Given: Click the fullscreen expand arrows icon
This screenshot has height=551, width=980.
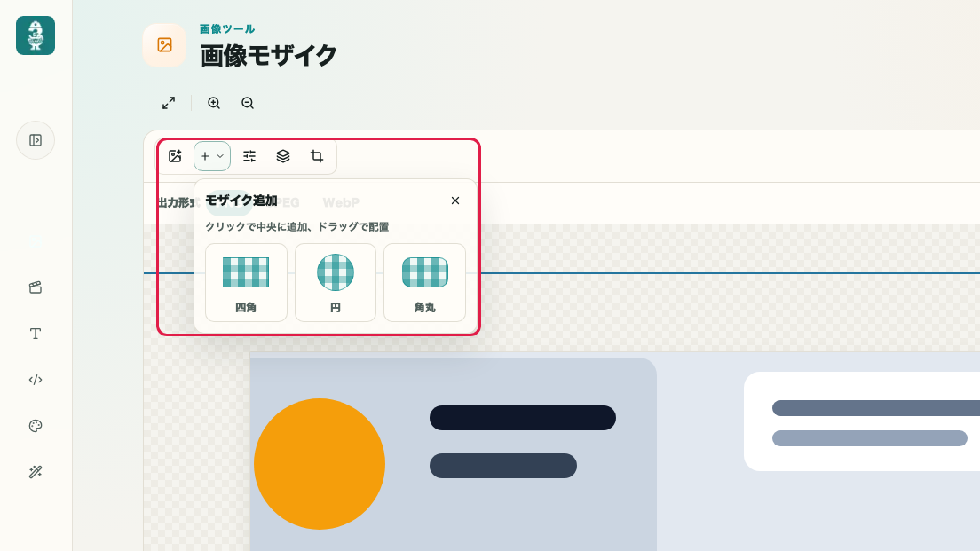Looking at the screenshot, I should click(x=169, y=103).
